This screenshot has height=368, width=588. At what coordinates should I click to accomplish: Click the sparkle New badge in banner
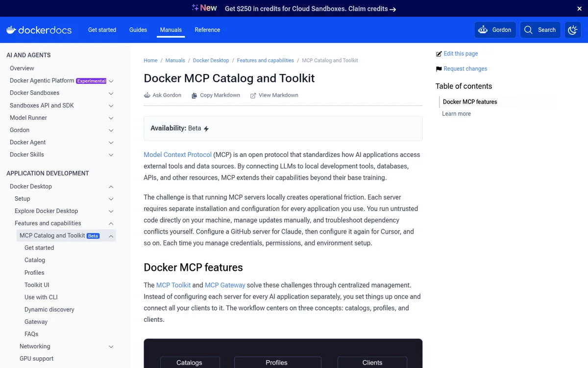(x=204, y=8)
